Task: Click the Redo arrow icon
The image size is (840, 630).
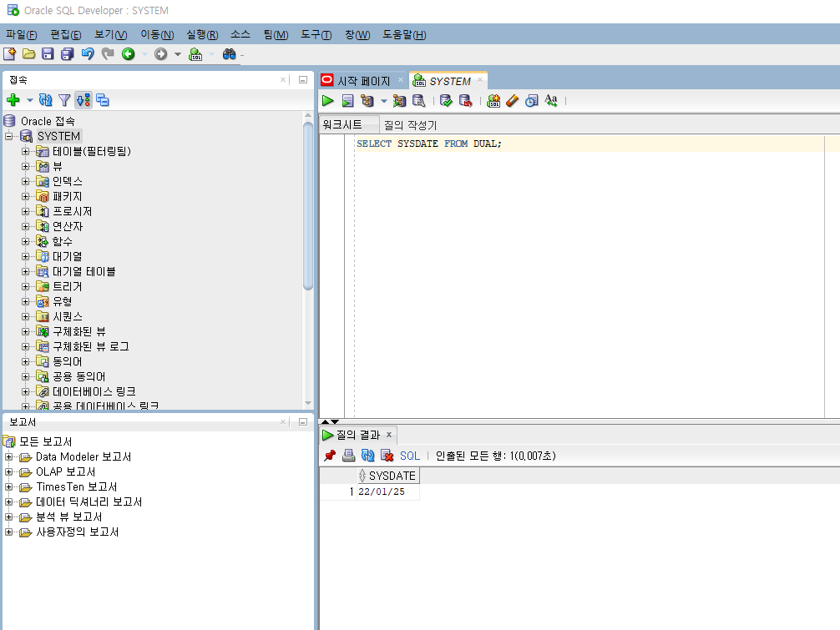Action: 108,54
